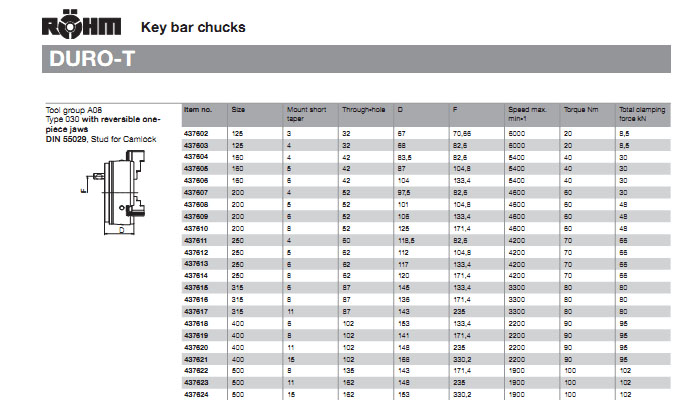Select the "Speed max. min-1" column header

(526, 112)
